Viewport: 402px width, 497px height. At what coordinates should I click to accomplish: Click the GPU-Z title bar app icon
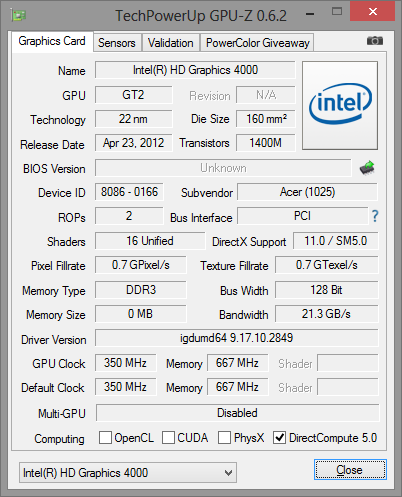[x=19, y=15]
